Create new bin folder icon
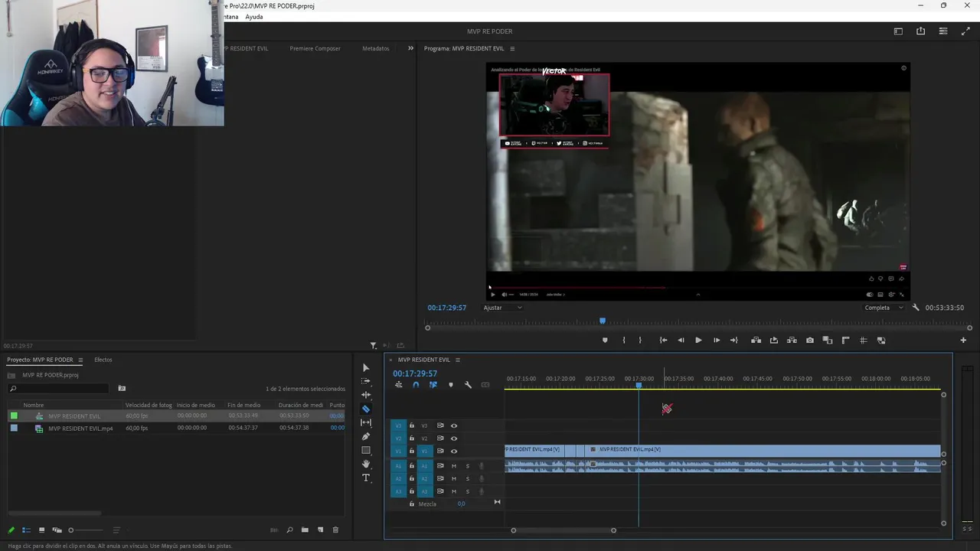The height and width of the screenshot is (551, 980). 305,530
